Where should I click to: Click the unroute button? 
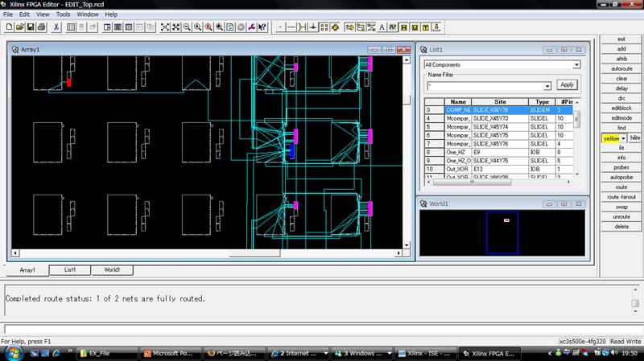[621, 216]
